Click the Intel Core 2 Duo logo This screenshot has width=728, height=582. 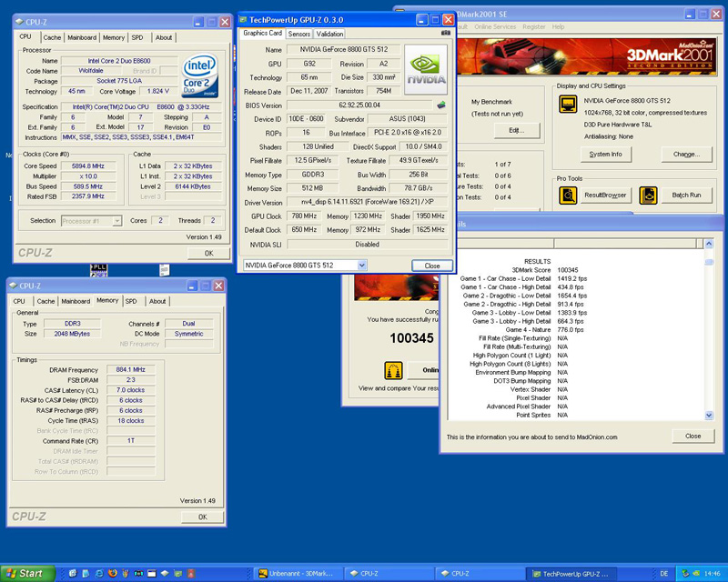[200, 75]
